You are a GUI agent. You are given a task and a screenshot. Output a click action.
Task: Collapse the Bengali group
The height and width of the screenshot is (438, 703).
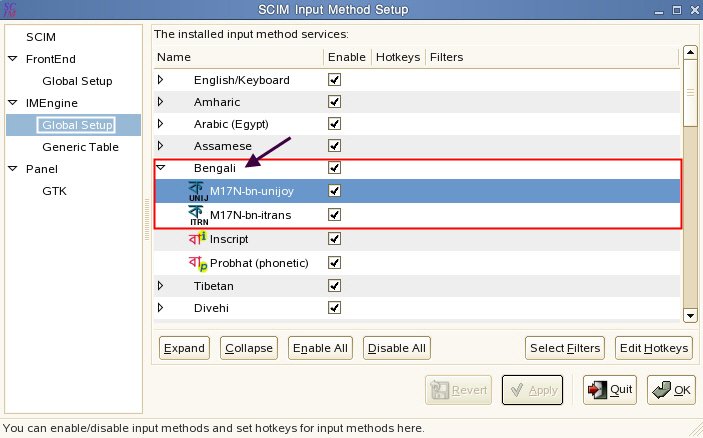point(161,168)
